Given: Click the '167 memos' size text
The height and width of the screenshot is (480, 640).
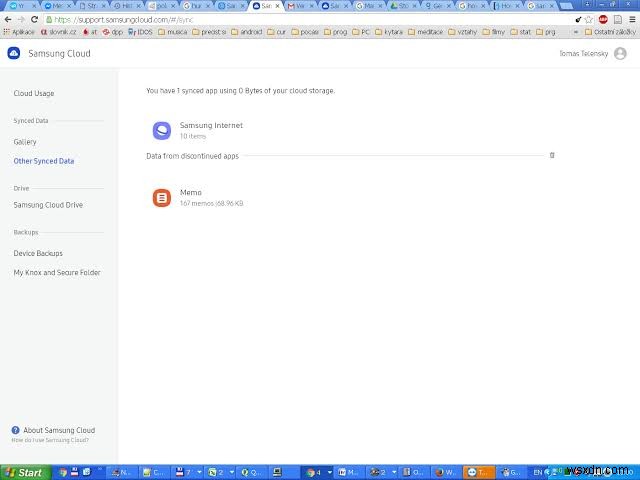Looking at the screenshot, I should pos(211,203).
